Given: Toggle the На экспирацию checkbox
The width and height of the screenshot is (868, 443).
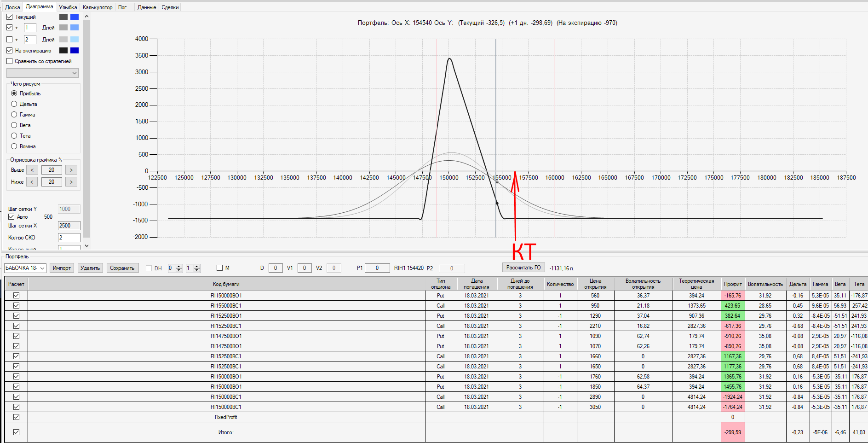Looking at the screenshot, I should [x=10, y=51].
